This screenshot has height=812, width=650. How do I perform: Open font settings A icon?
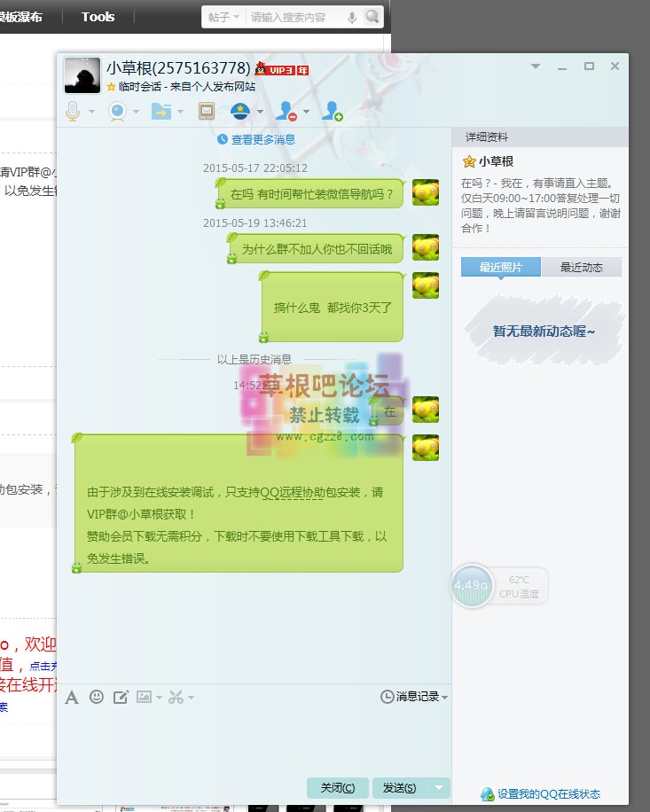(x=72, y=698)
